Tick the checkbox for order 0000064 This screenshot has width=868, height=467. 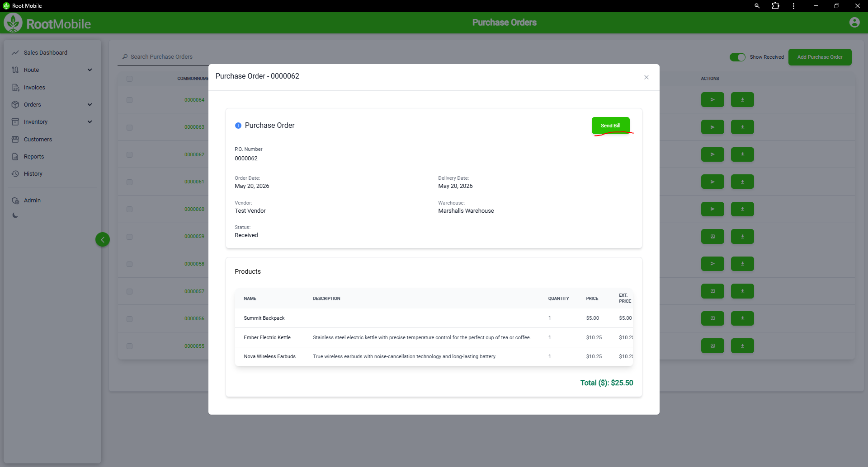[130, 100]
